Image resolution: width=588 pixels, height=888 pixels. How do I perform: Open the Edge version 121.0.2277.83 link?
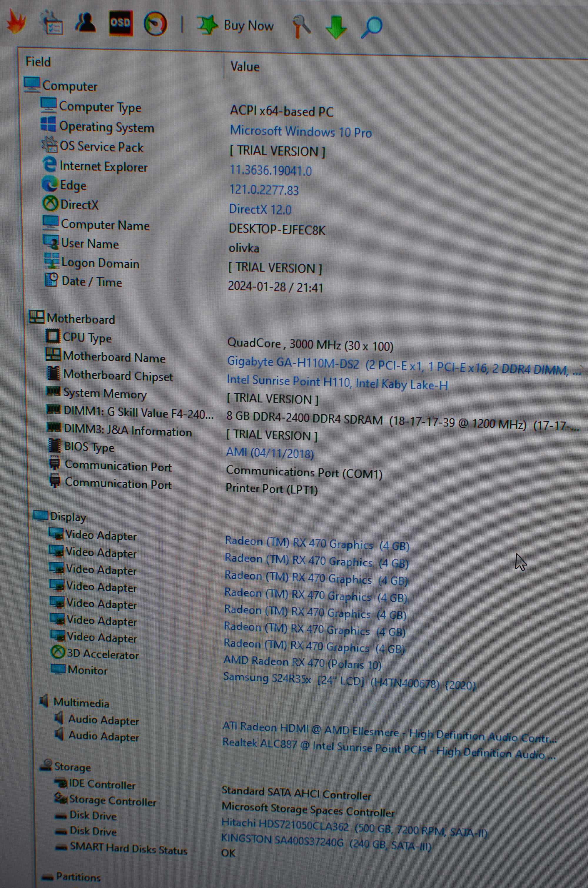(x=264, y=190)
